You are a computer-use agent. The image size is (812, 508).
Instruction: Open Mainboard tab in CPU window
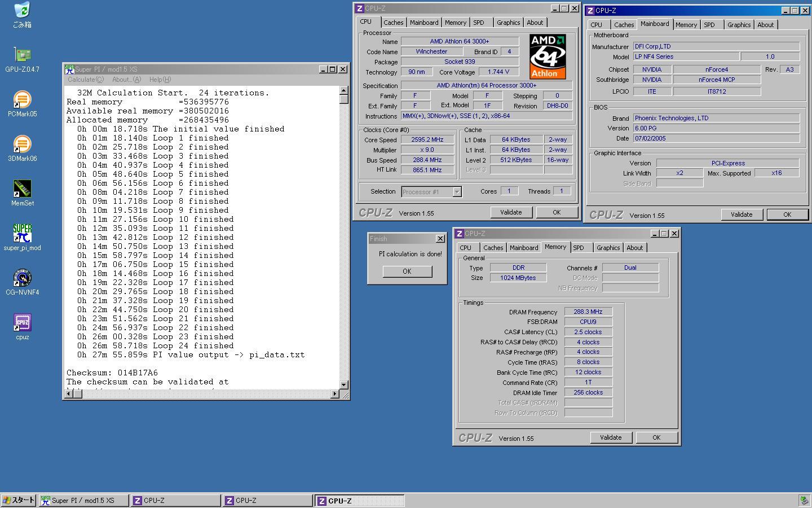tap(424, 23)
